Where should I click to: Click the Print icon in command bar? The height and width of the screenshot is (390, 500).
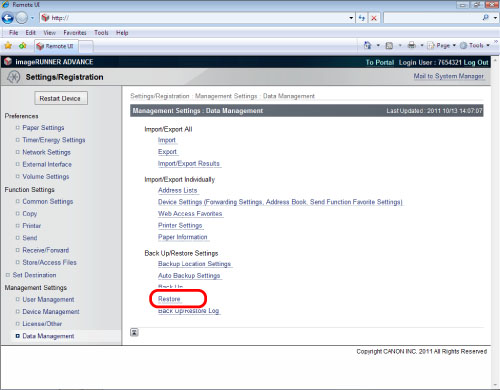tap(412, 45)
